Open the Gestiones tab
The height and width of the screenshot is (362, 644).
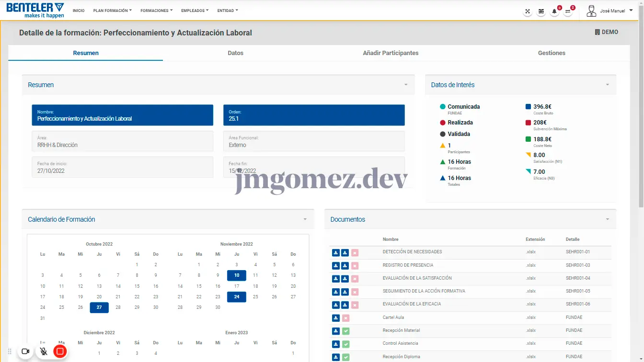pos(552,53)
